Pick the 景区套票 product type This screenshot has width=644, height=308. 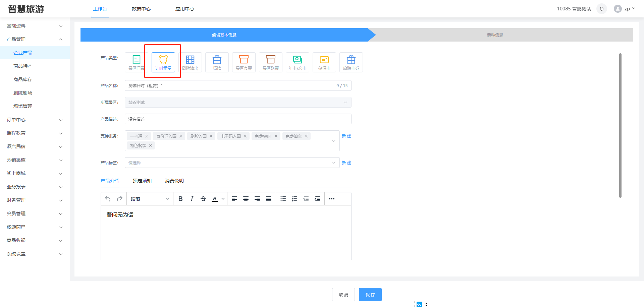244,62
